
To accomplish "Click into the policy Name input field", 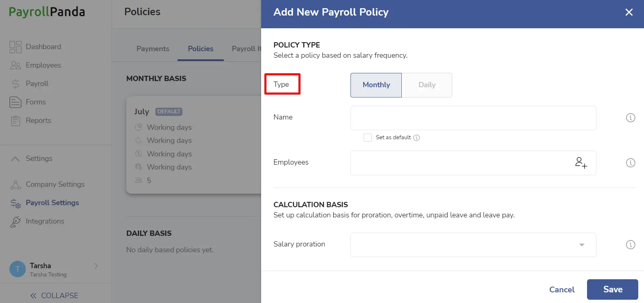I will (x=473, y=118).
